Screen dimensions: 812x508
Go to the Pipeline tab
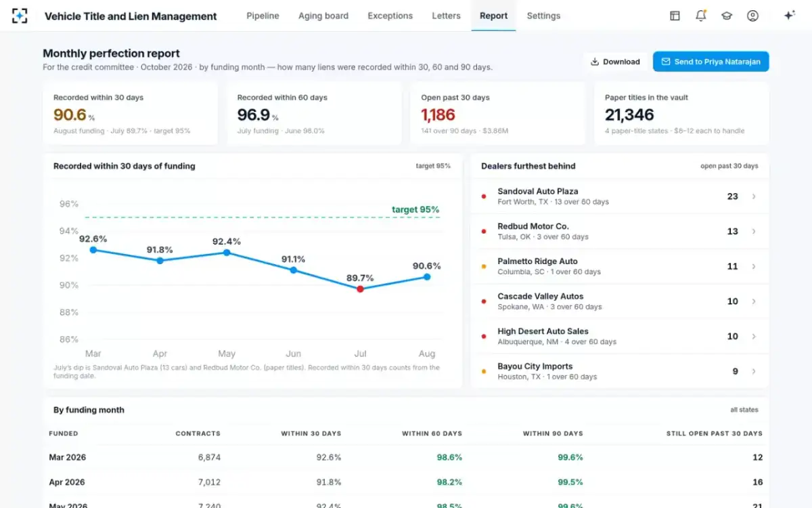click(263, 16)
